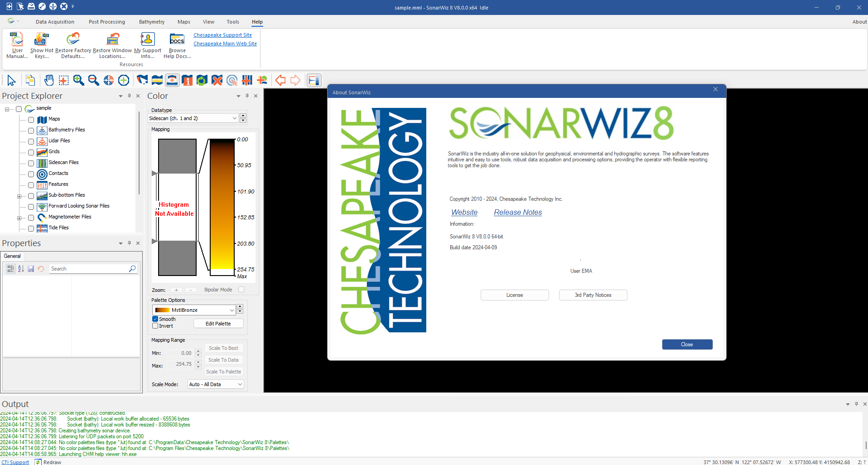Click the file info toolbar icon
Viewport: 868px width, 465px height.
187,80
